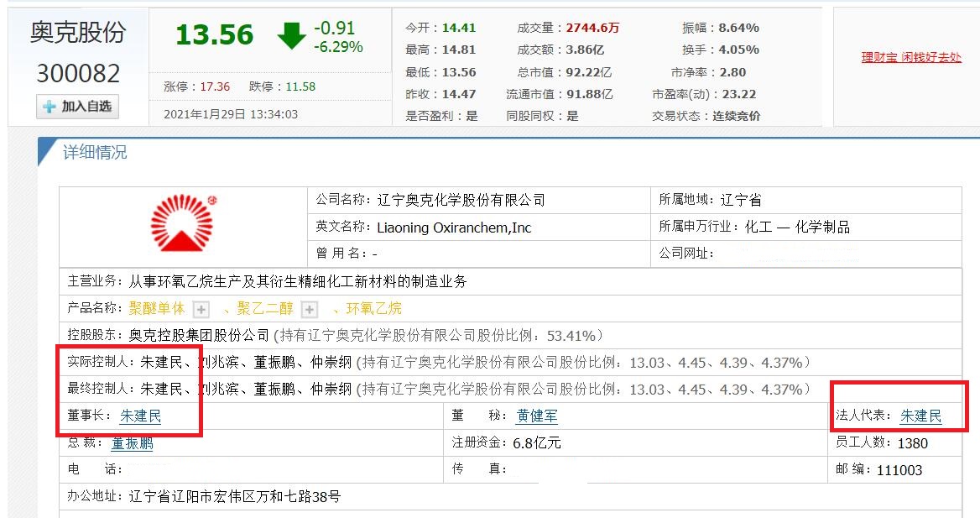Click the percent change -6.29%

[x=338, y=47]
